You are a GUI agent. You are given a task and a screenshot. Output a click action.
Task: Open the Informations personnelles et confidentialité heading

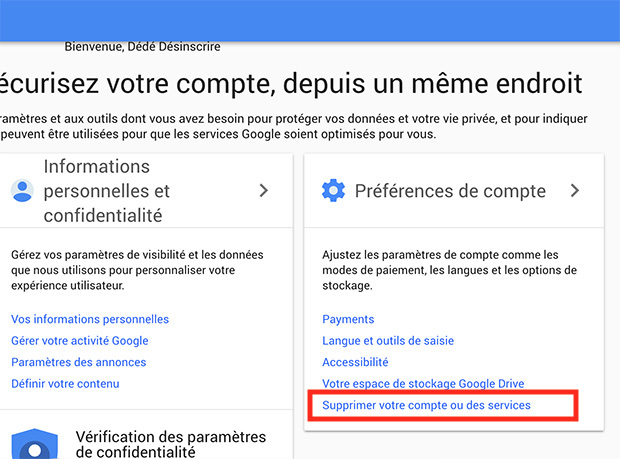(x=107, y=190)
